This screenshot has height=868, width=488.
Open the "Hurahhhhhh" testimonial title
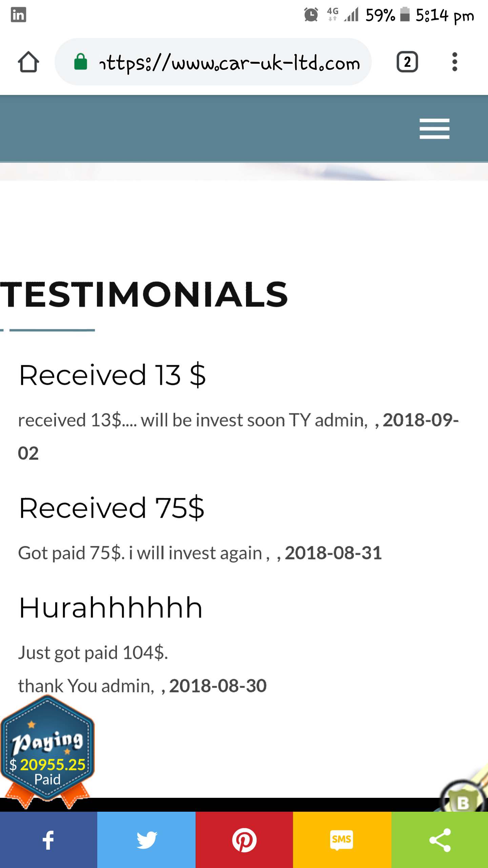tap(111, 608)
